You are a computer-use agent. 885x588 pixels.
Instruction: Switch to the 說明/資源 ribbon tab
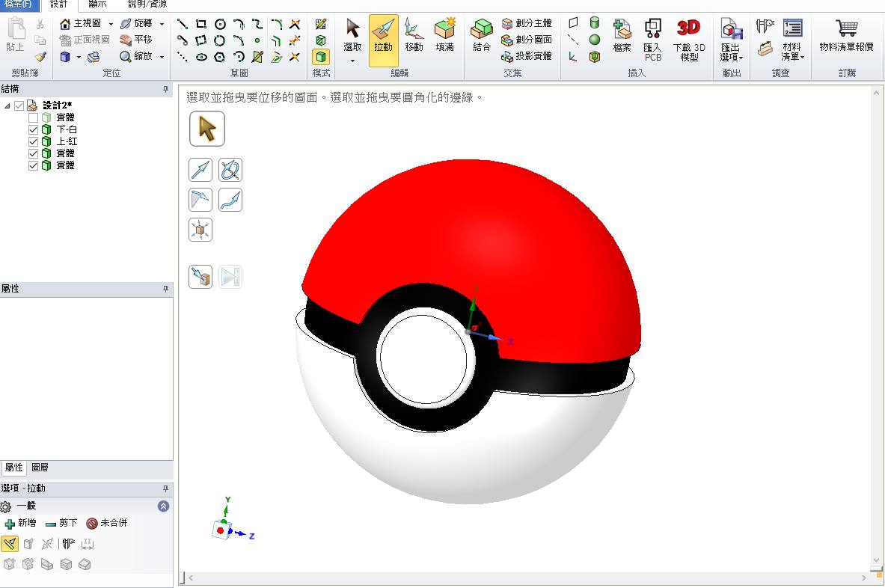147,4
